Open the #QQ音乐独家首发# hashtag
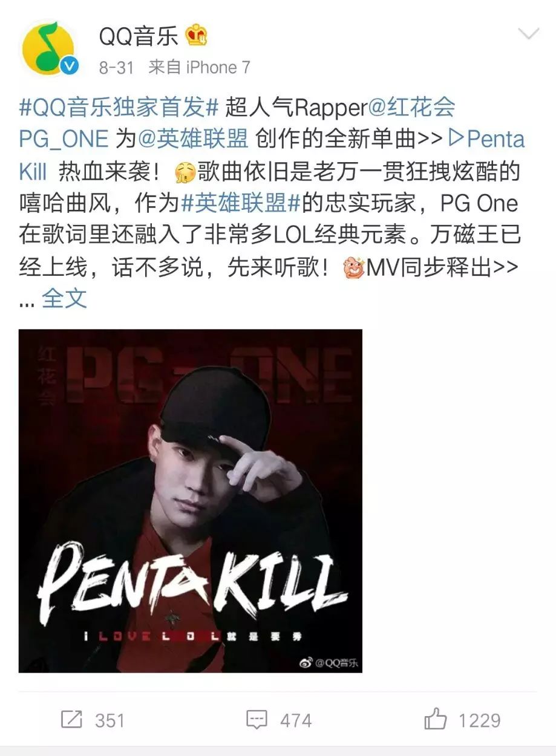556x756 pixels. click(x=119, y=108)
